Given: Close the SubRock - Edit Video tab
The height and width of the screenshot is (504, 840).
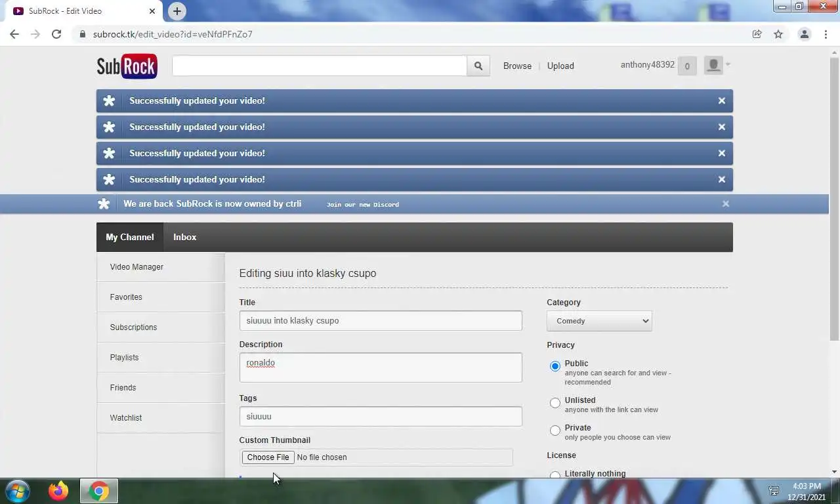Looking at the screenshot, I should tap(152, 11).
